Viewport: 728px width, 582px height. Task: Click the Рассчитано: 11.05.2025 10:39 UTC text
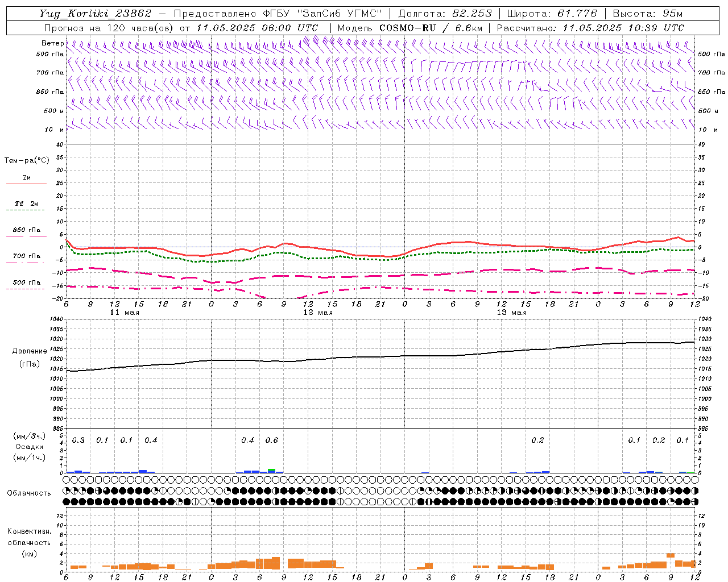[590, 28]
